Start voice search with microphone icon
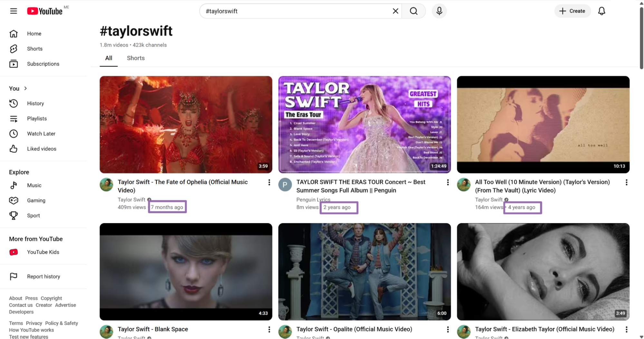 pos(439,11)
